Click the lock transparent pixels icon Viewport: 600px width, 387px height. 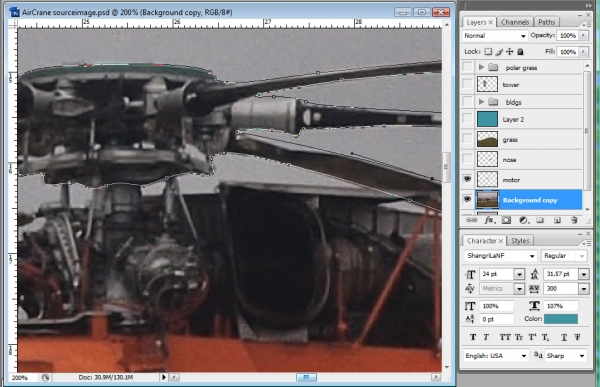click(x=488, y=52)
